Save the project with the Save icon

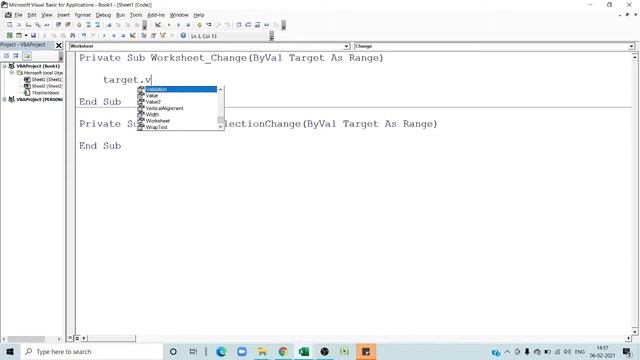[x=33, y=36]
